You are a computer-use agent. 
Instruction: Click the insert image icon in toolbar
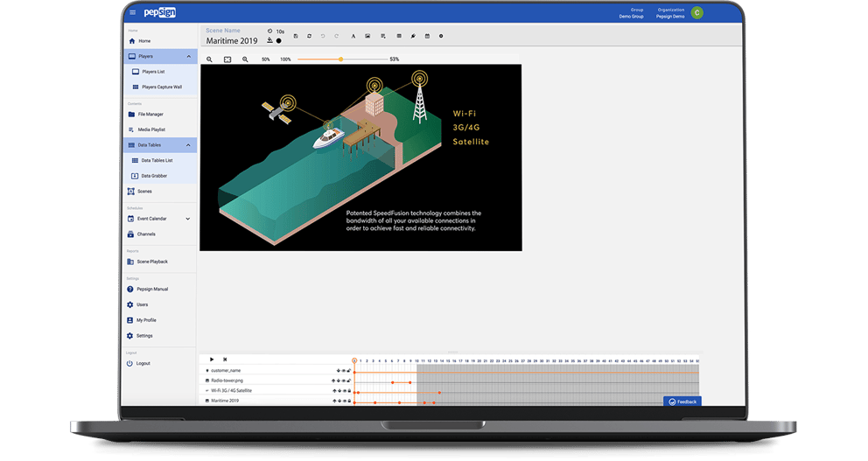pyautogui.click(x=368, y=37)
